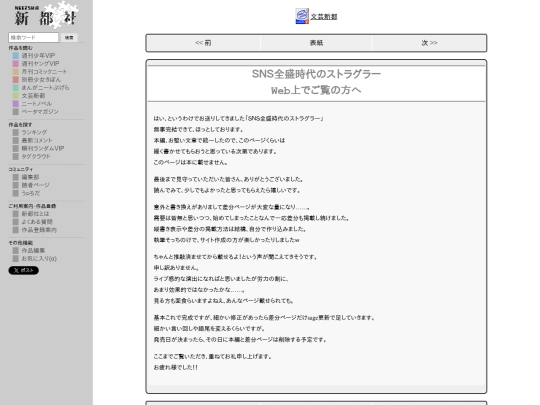Click heading SNS全盛時代のストラグラー
Screen dimensions: 540x405
coord(316,74)
